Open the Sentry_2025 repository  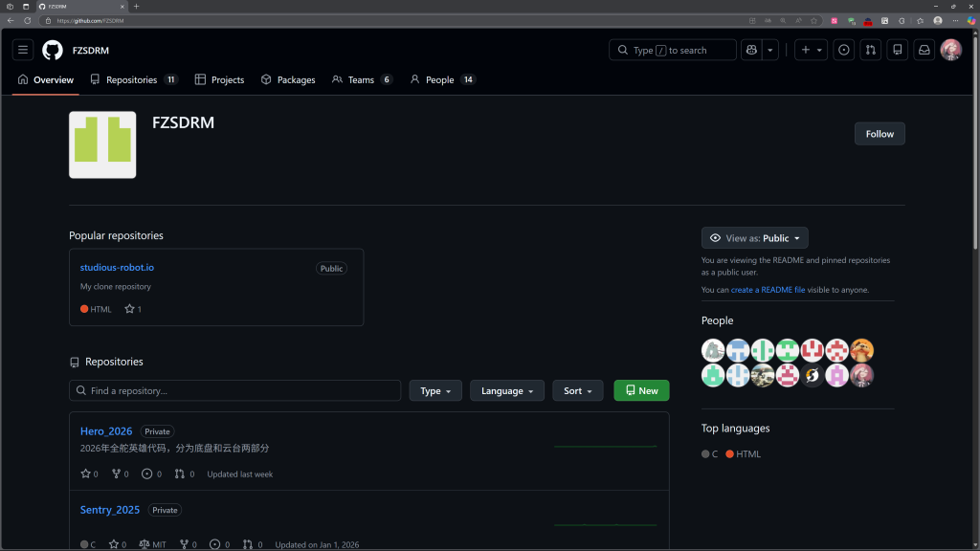click(x=110, y=510)
